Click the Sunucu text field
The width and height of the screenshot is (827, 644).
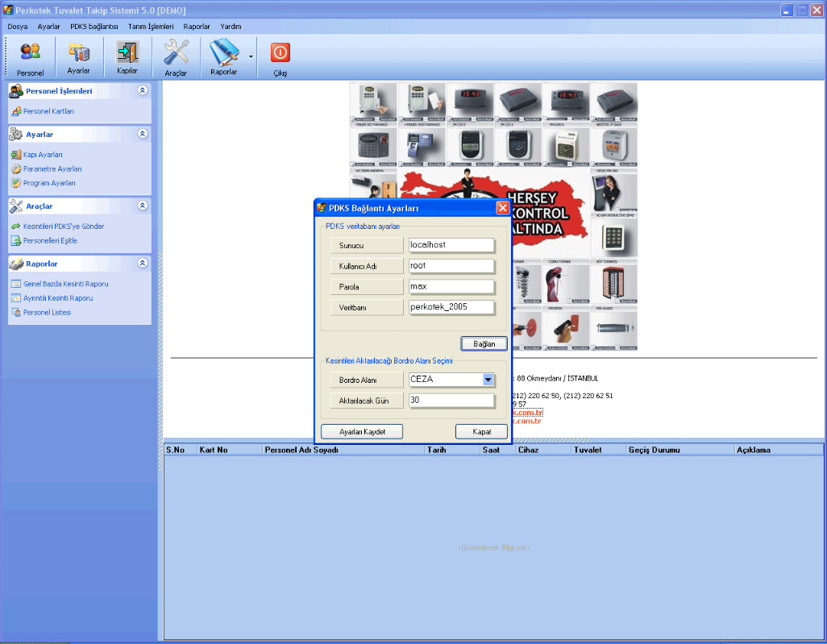point(451,245)
